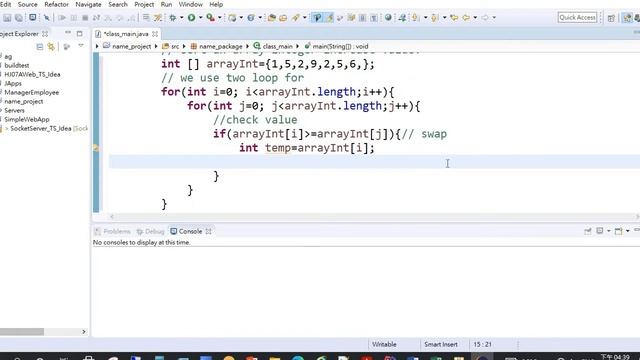640x360 pixels.
Task: Select ManagerEmployee project in explorer
Action: pos(31,93)
